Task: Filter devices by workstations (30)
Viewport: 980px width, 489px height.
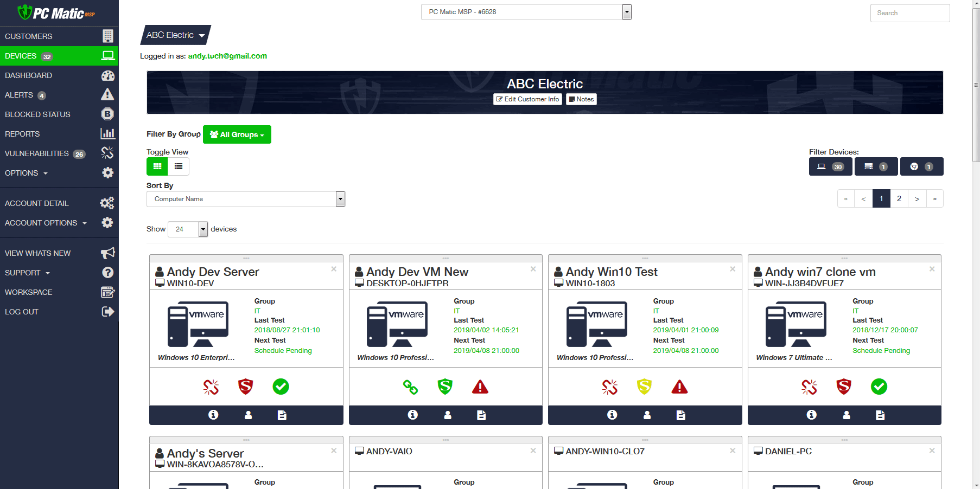Action: 831,166
